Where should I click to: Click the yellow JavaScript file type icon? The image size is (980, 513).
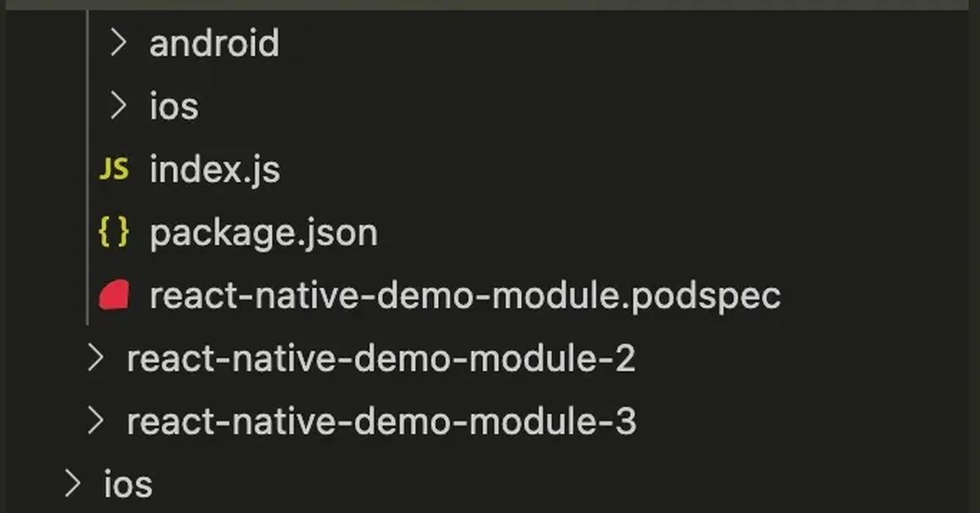[x=114, y=169]
